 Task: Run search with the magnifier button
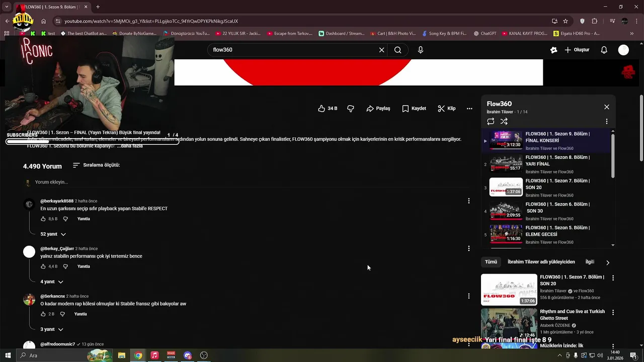[x=398, y=50]
